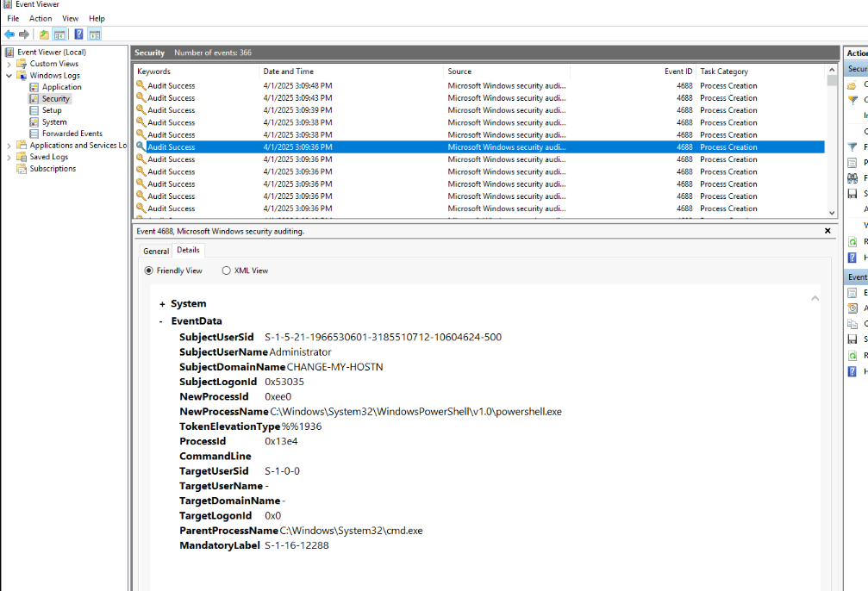Click the Up One Level folder icon
The height and width of the screenshot is (591, 868).
44,34
